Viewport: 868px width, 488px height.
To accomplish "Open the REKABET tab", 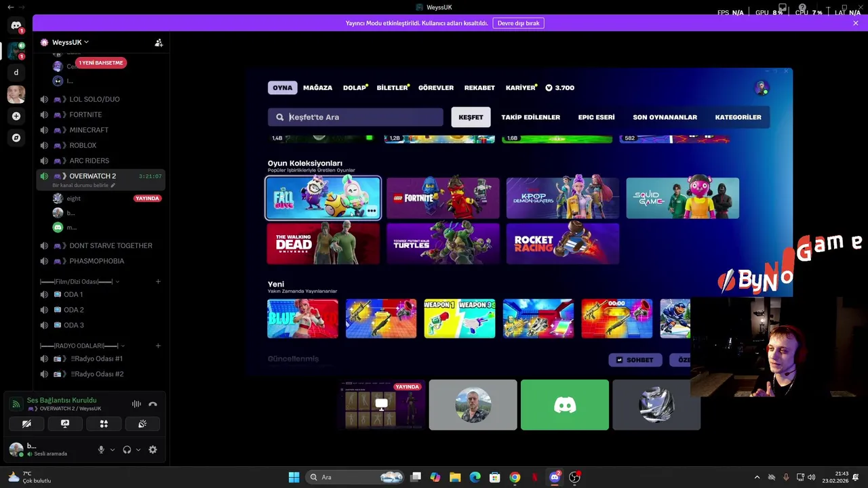I will (479, 87).
